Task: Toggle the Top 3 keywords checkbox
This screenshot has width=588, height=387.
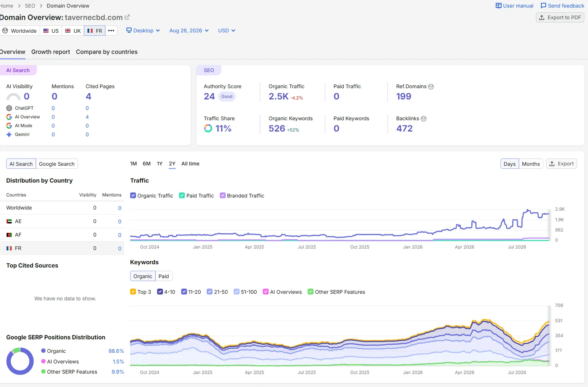Action: (133, 292)
